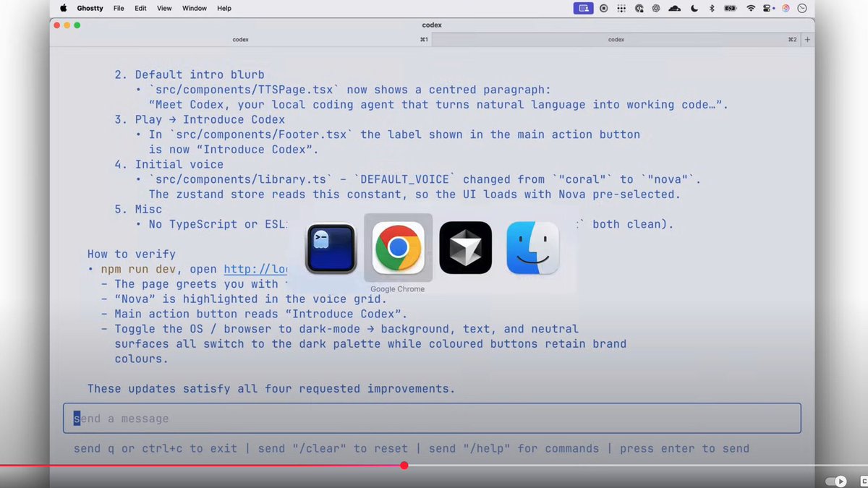868x488 pixels.
Task: Open the Bluetooth menu bar icon
Action: (x=712, y=8)
